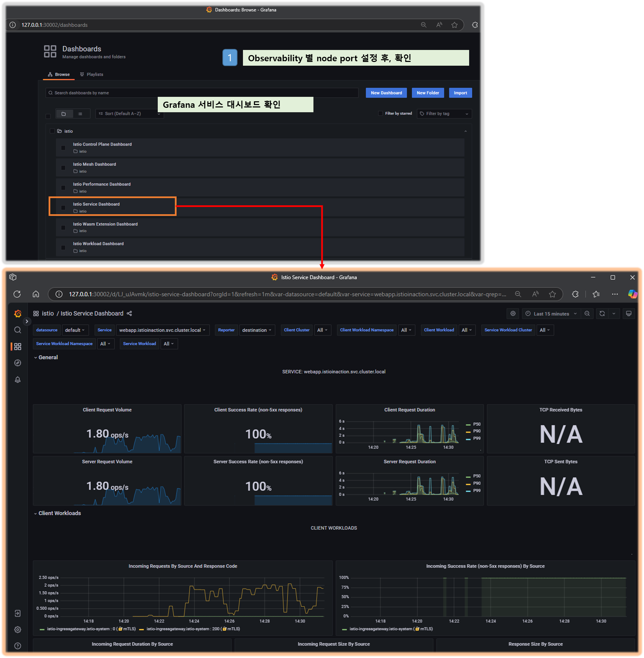The width and height of the screenshot is (644, 658).
Task: Check the Istio Service Dashboard checkbox
Action: click(63, 208)
